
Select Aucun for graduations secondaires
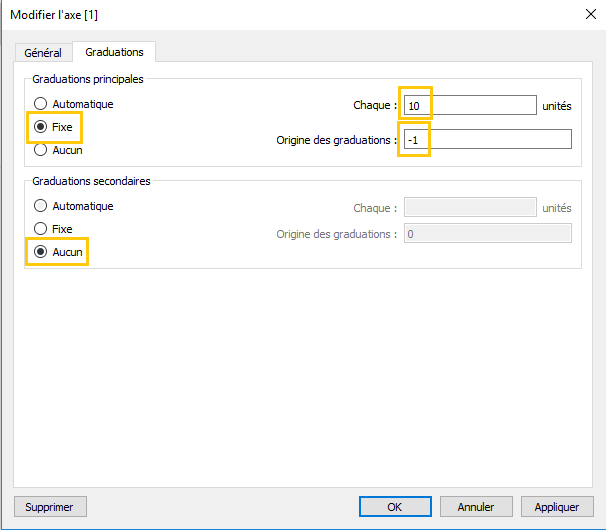tap(58, 252)
